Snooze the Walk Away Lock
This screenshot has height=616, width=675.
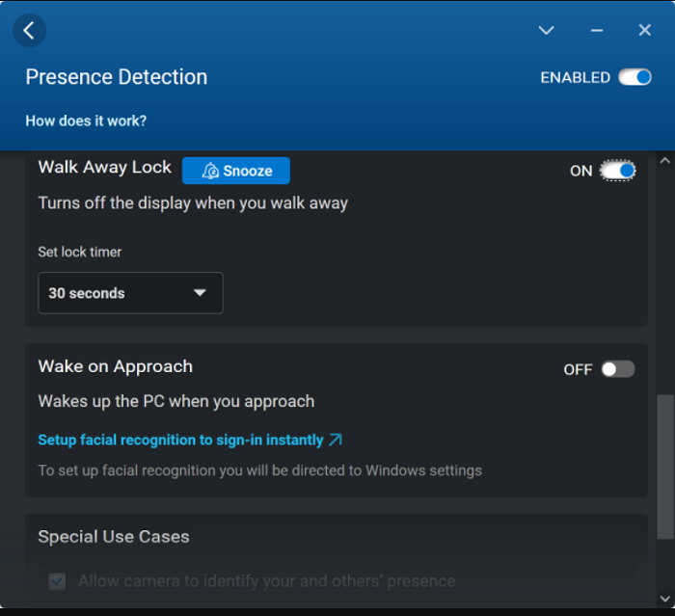pyautogui.click(x=236, y=172)
